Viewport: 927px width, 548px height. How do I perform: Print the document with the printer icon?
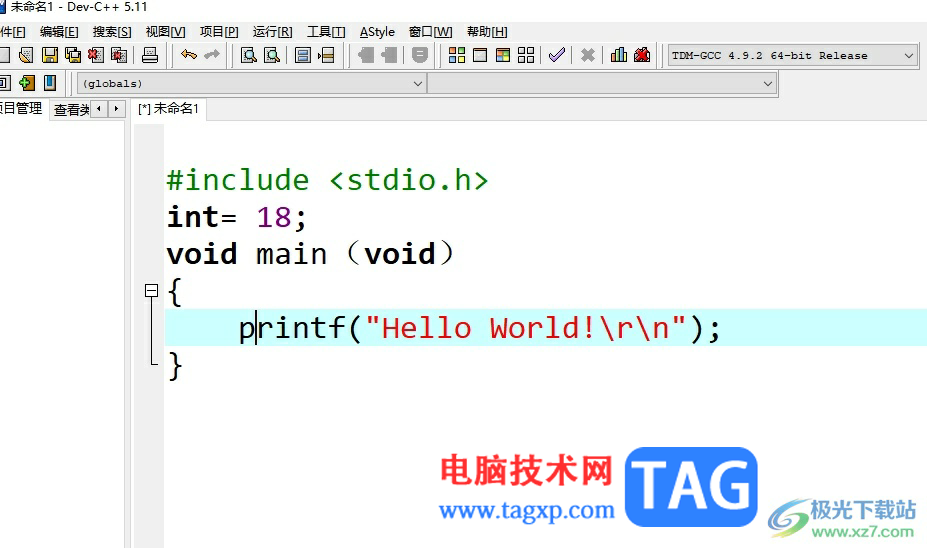click(x=150, y=56)
